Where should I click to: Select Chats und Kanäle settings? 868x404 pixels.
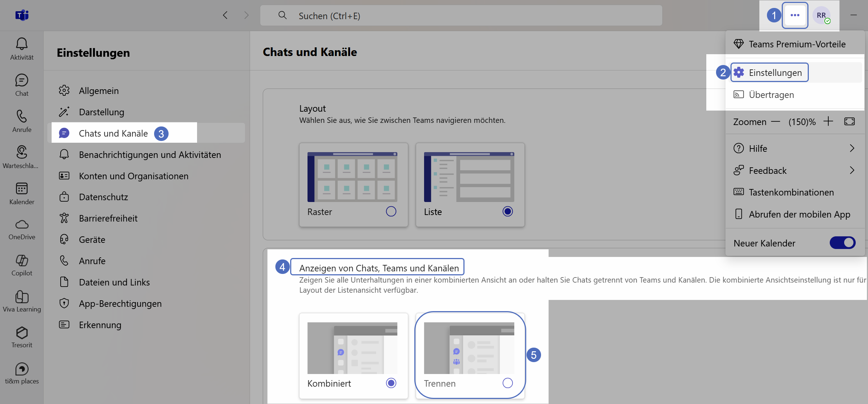(146, 133)
